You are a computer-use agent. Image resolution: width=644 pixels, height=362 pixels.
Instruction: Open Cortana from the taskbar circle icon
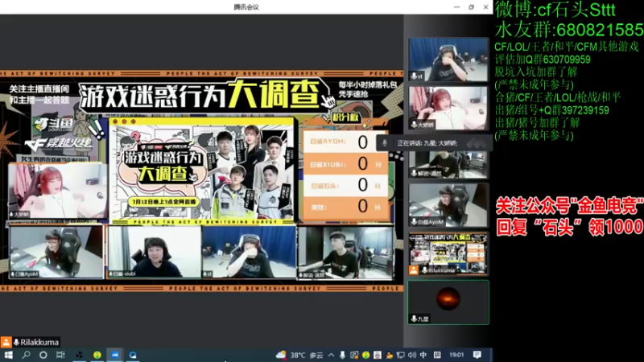pos(43,355)
